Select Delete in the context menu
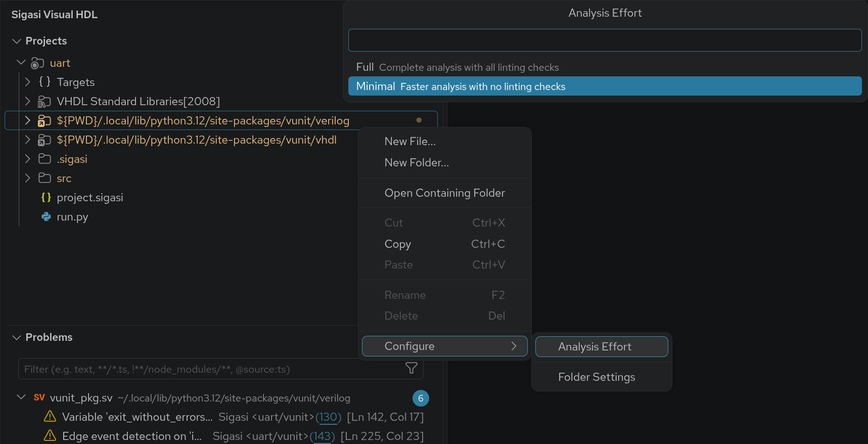 pos(445,316)
